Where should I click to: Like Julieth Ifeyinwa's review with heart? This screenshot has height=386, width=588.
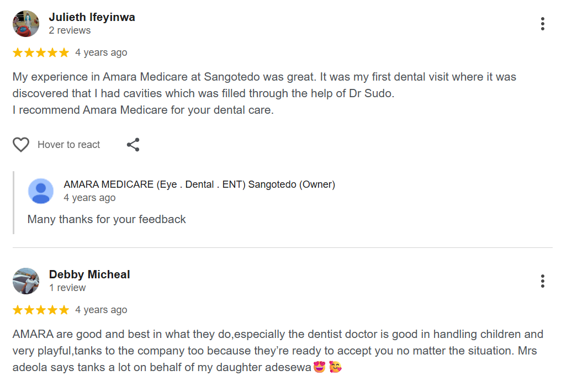21,145
